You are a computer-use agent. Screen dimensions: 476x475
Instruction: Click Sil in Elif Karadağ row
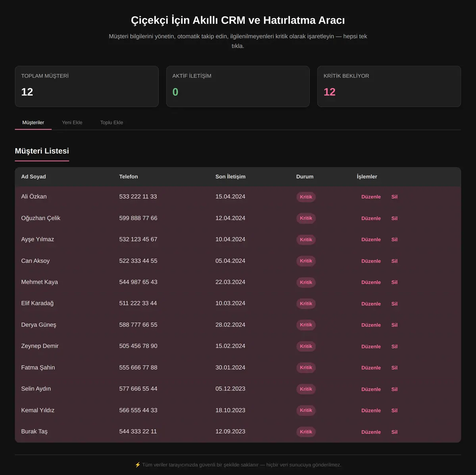[394, 304]
